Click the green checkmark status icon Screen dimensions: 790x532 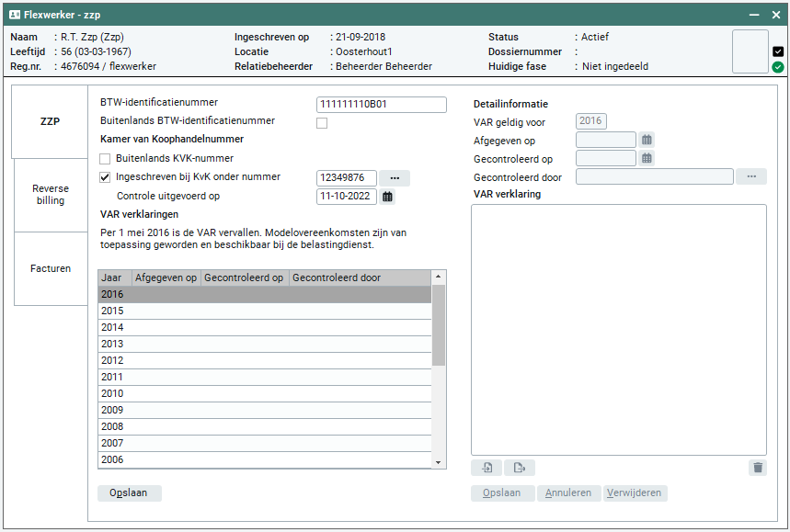778,67
